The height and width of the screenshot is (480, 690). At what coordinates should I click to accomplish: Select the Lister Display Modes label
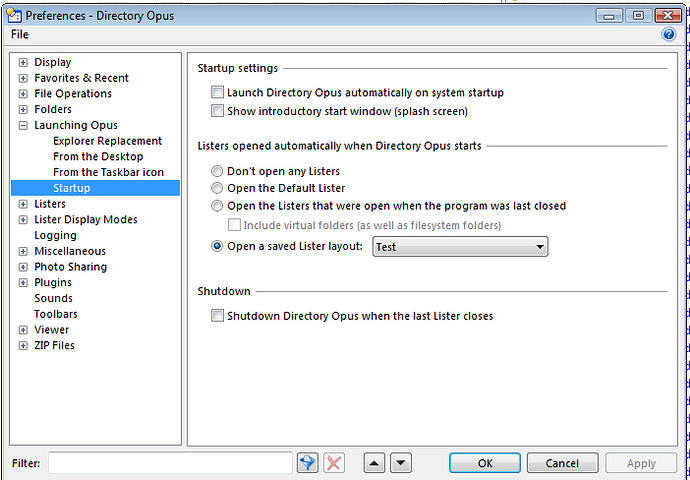(x=86, y=220)
